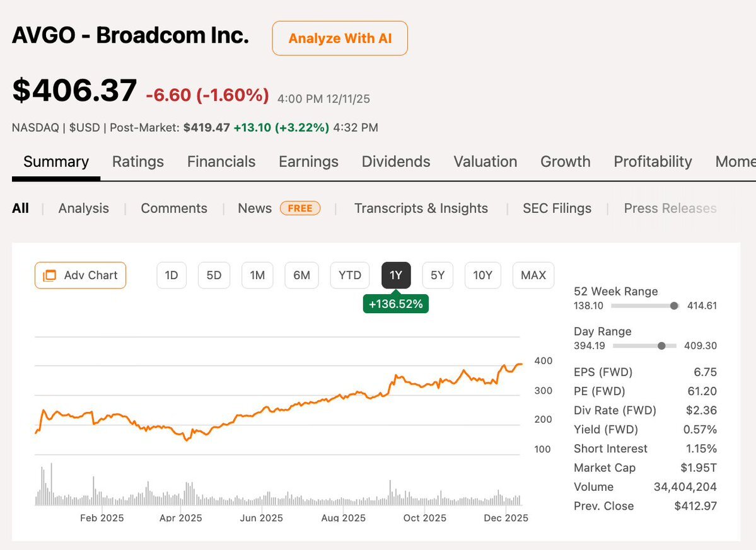Screen dimensions: 756x550
Task: Click the Analyze With AI button
Action: click(x=340, y=38)
